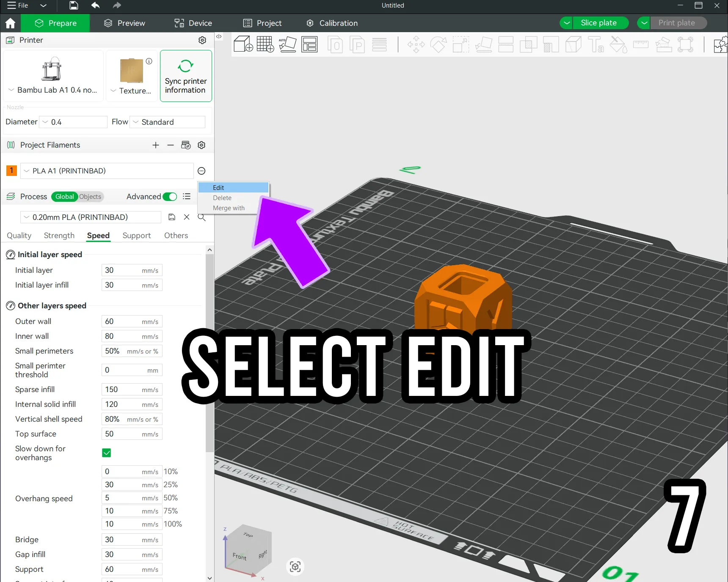Viewport: 728px width, 582px height.
Task: Click the fit camera view icon
Action: [295, 566]
